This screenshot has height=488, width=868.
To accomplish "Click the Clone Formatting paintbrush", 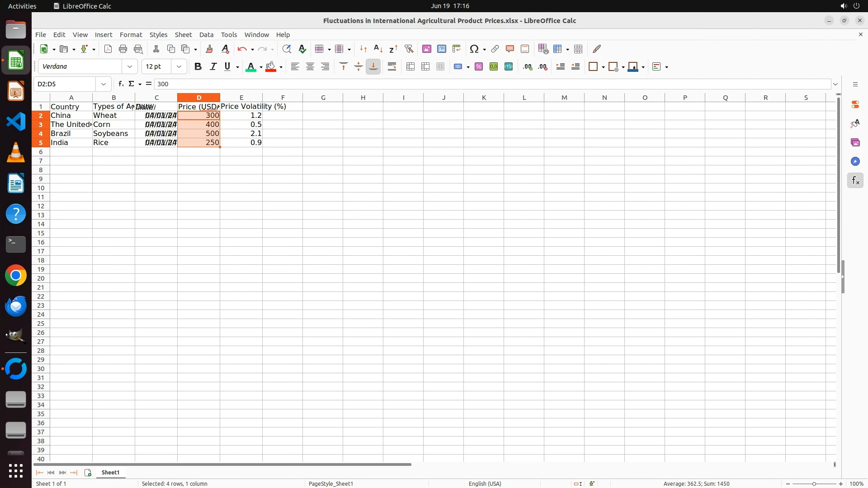I will [x=209, y=49].
